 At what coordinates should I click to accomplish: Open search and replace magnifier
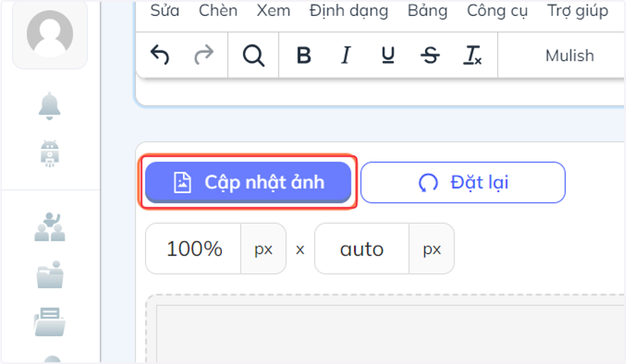[254, 55]
